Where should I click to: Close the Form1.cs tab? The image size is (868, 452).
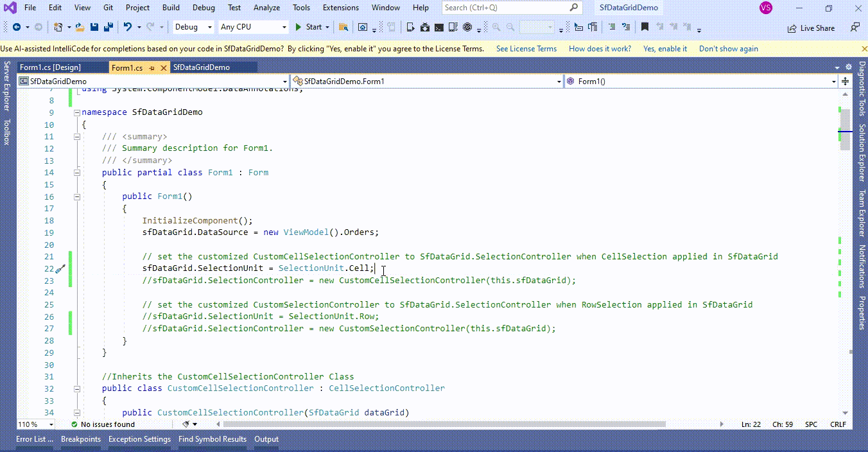coord(163,67)
